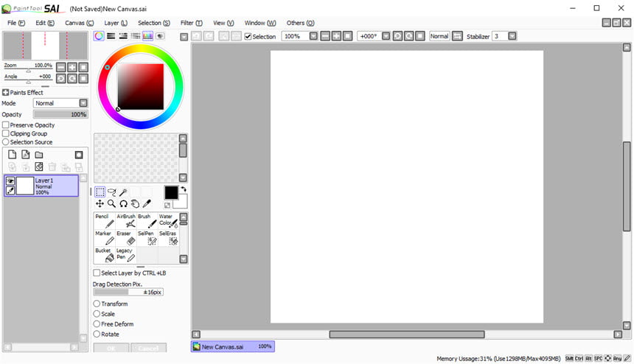Viewport: 634px width, 364px height.
Task: Click the Normal blending mode button in toolbar
Action: 439,36
